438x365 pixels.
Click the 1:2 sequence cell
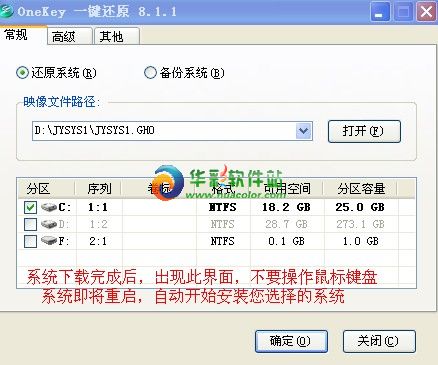pyautogui.click(x=98, y=224)
